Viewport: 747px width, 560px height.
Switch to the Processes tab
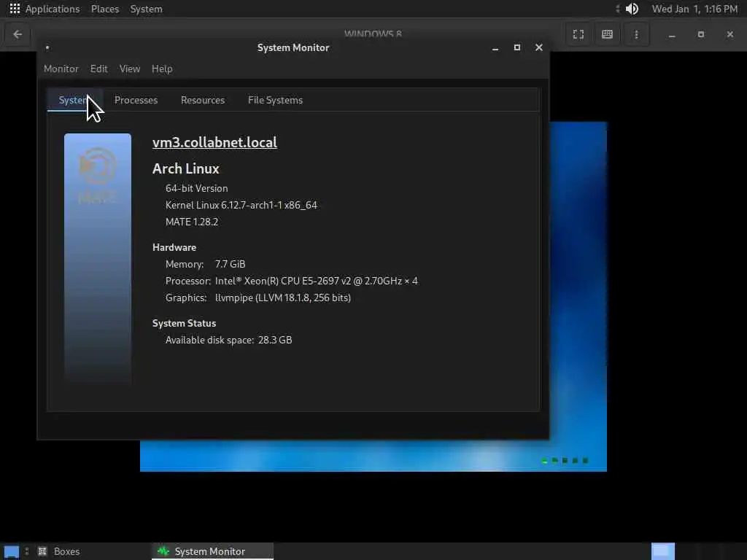[x=136, y=100]
